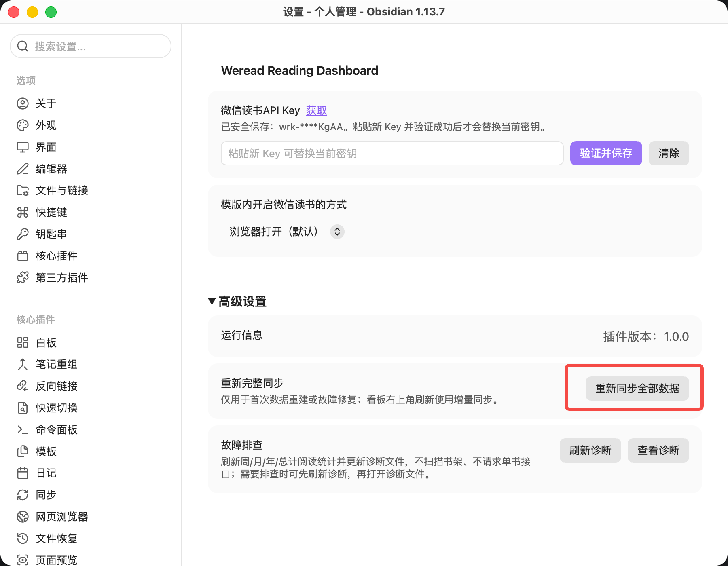
Task: Click the 第三方插件 puzzle icon
Action: point(23,278)
